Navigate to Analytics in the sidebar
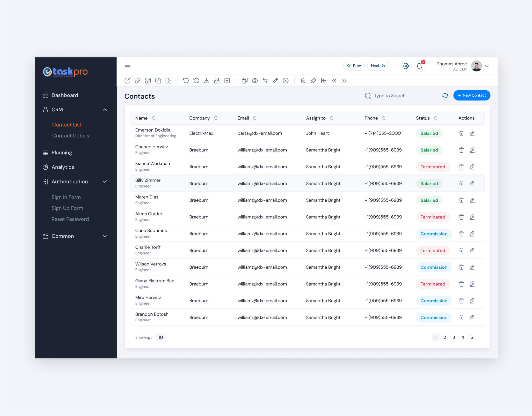Image resolution: width=532 pixels, height=416 pixels. (x=63, y=167)
